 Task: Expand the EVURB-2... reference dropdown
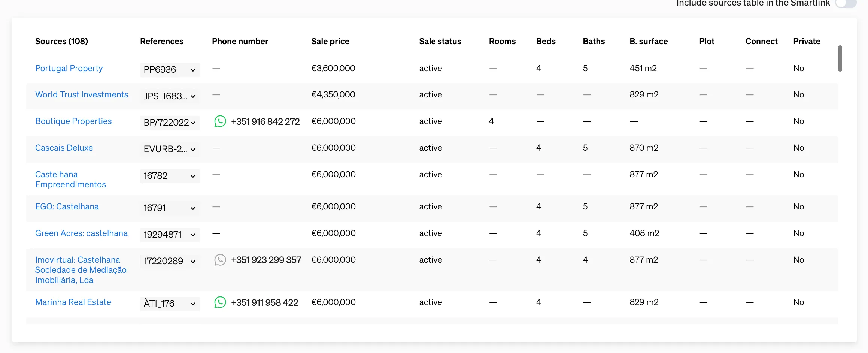tap(170, 149)
